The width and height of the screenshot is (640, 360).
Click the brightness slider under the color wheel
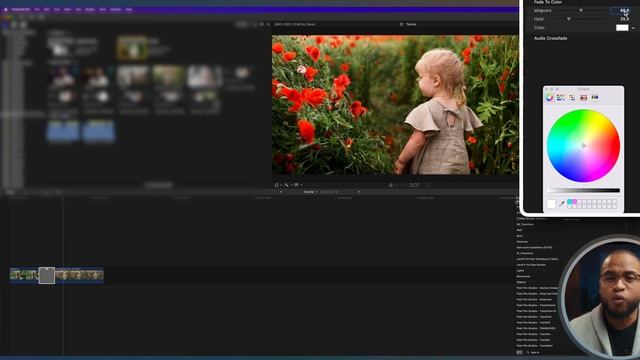tap(583, 190)
